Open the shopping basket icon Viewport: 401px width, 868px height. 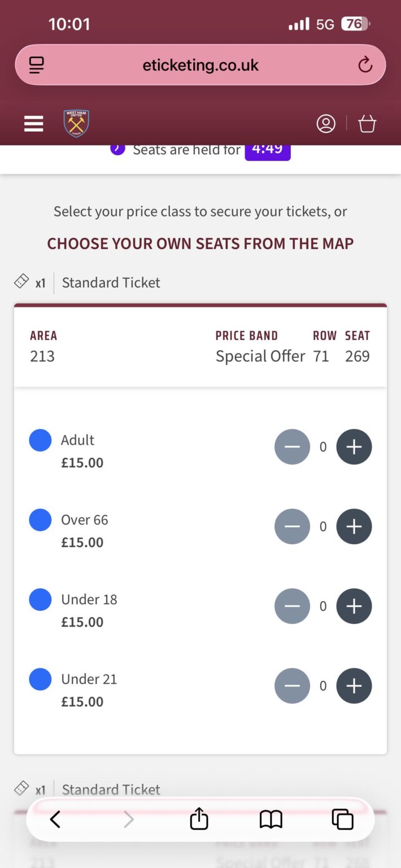(x=367, y=123)
